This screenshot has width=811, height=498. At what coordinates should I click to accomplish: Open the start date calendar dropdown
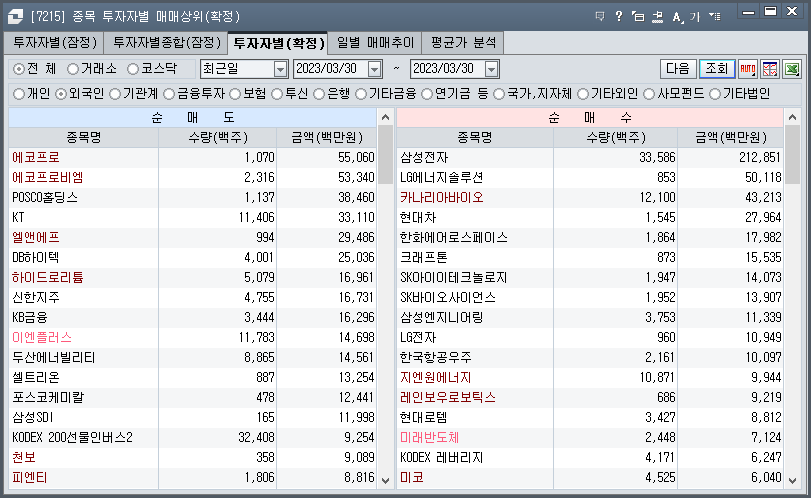374,69
